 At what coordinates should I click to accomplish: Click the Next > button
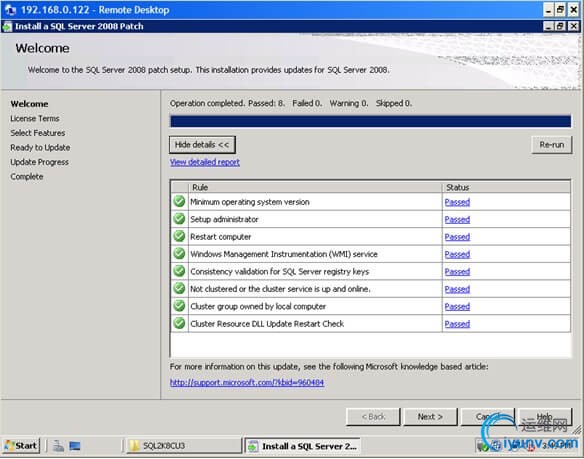coord(430,417)
